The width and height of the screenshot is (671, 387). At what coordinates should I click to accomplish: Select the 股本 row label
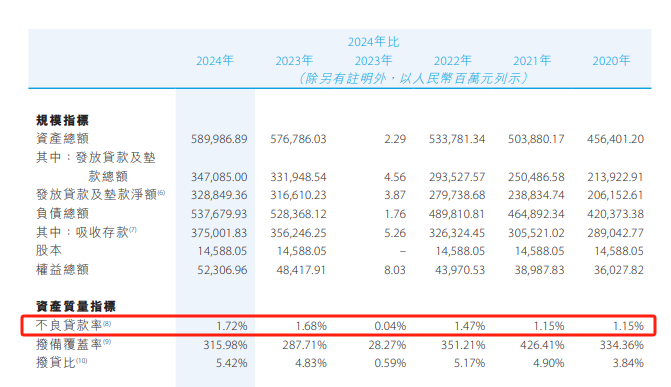click(x=49, y=250)
